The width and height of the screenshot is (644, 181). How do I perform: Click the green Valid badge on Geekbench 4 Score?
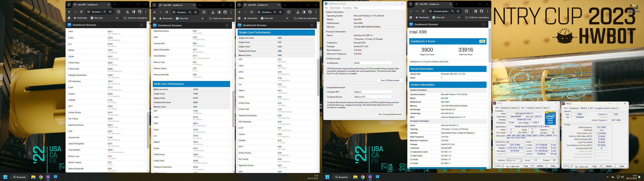[482, 41]
